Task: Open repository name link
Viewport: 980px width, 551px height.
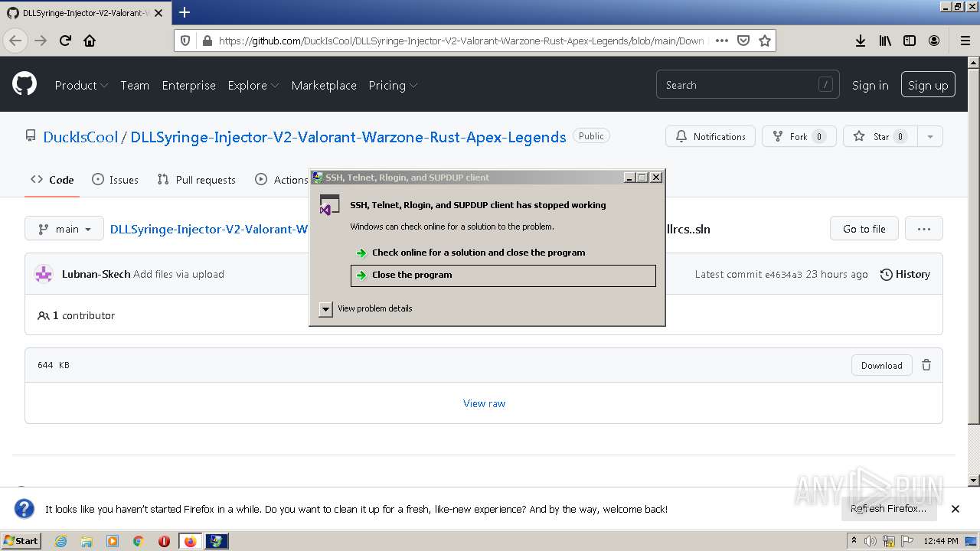Action: tap(348, 137)
